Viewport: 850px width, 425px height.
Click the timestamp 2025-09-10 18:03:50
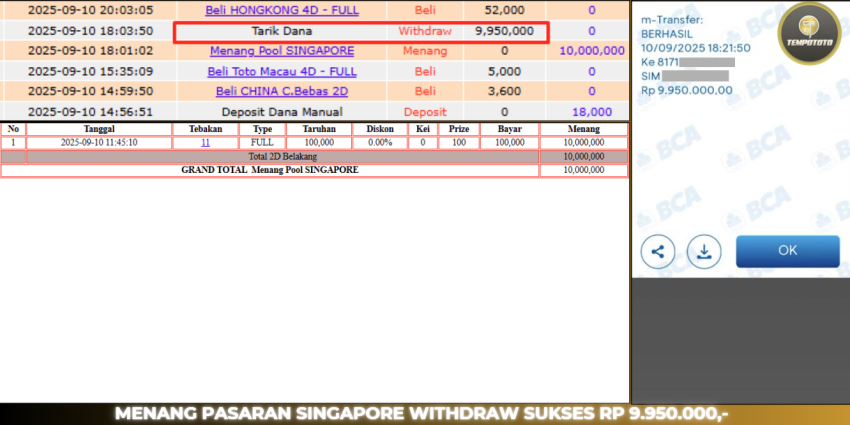(x=91, y=31)
